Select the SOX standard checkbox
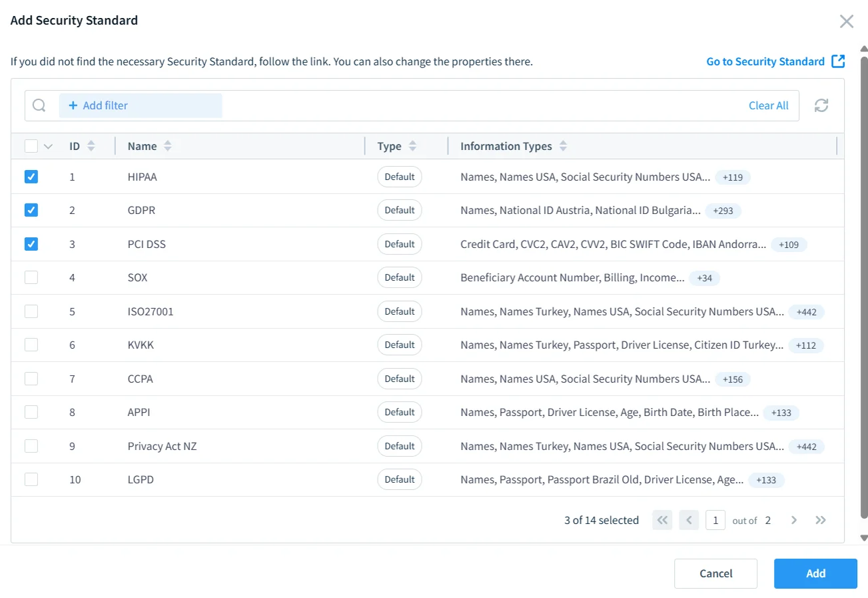 pos(31,277)
